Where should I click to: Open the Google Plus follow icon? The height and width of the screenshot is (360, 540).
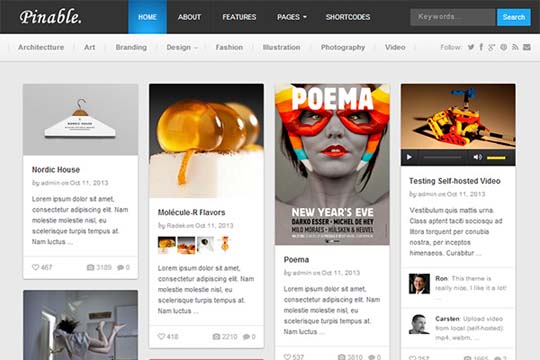[491, 47]
